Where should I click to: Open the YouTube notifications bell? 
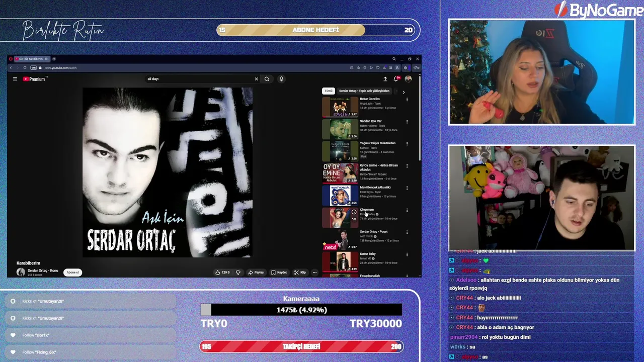point(396,79)
